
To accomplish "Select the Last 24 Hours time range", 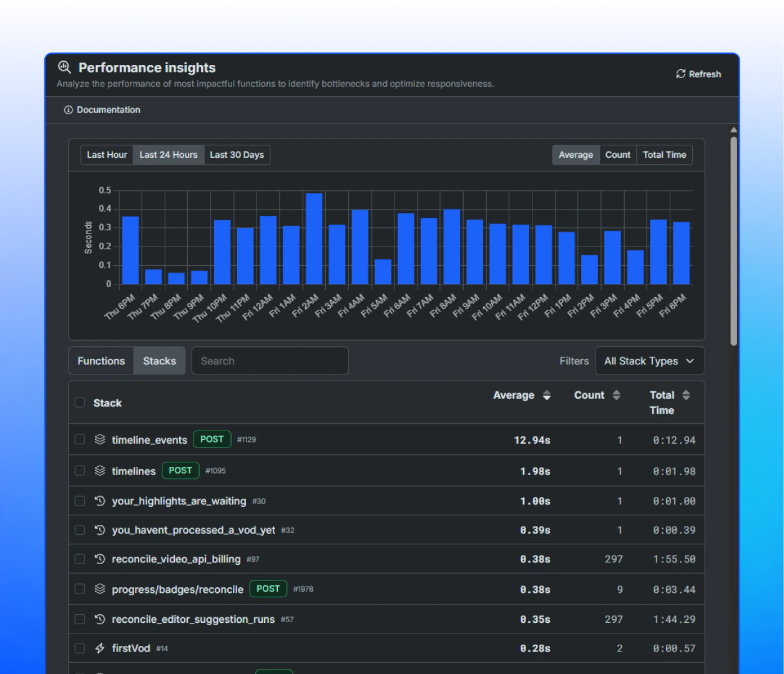I will (x=169, y=155).
